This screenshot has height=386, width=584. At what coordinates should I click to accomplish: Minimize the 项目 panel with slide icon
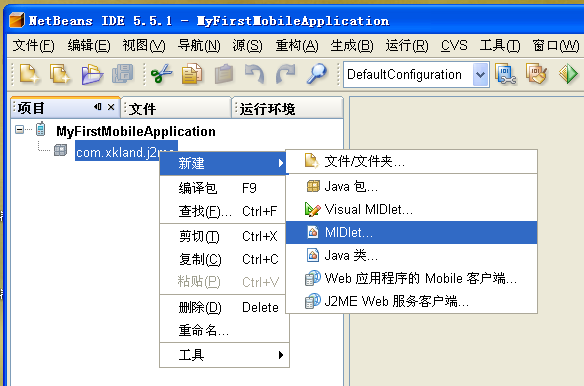coord(98,107)
